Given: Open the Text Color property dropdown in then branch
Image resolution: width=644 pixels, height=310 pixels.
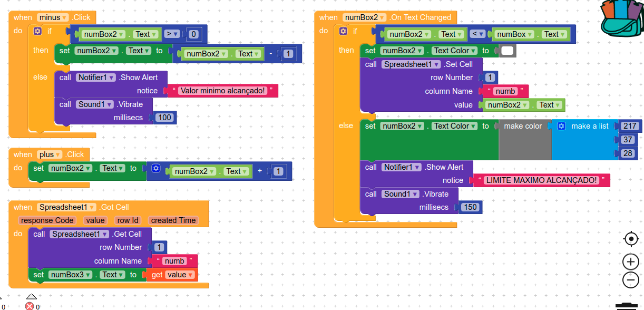Looking at the screenshot, I should [x=455, y=51].
